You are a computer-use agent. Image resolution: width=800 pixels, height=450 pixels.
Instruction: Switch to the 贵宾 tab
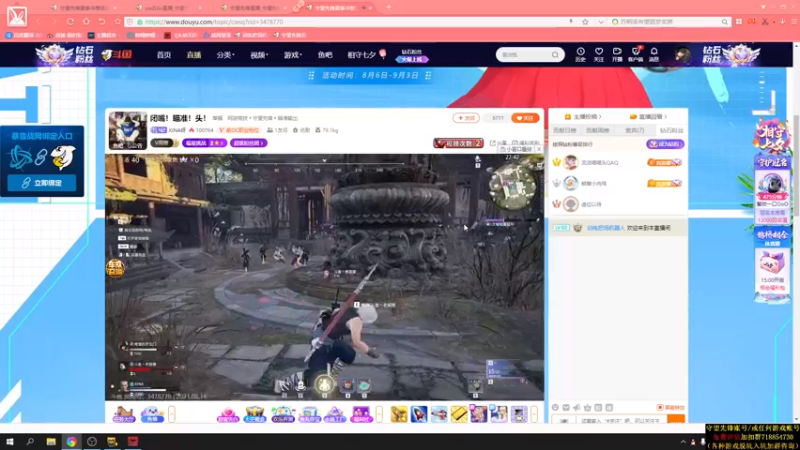coord(635,131)
